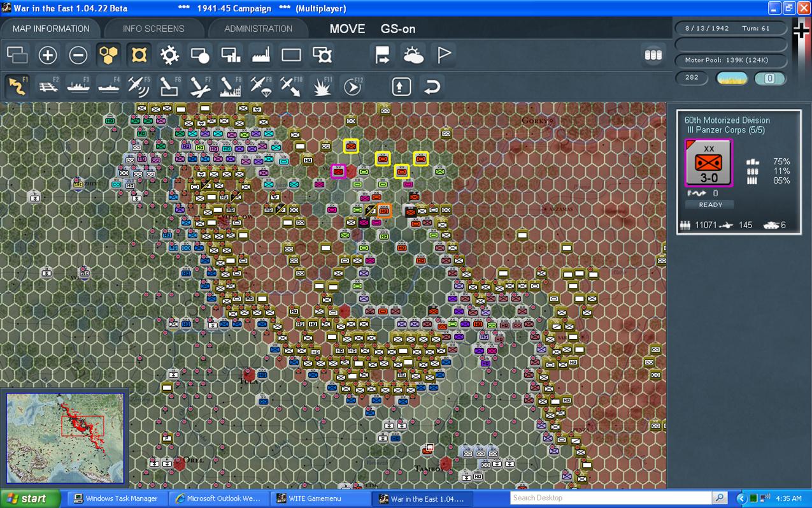This screenshot has height=508, width=812.
Task: Click the 60th Motorized Division unit counter
Action: 709,163
